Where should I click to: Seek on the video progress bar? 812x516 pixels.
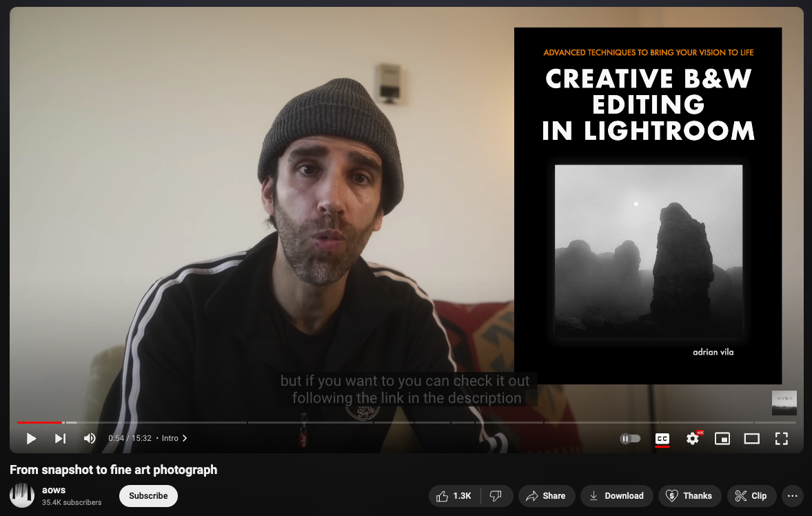(406, 422)
